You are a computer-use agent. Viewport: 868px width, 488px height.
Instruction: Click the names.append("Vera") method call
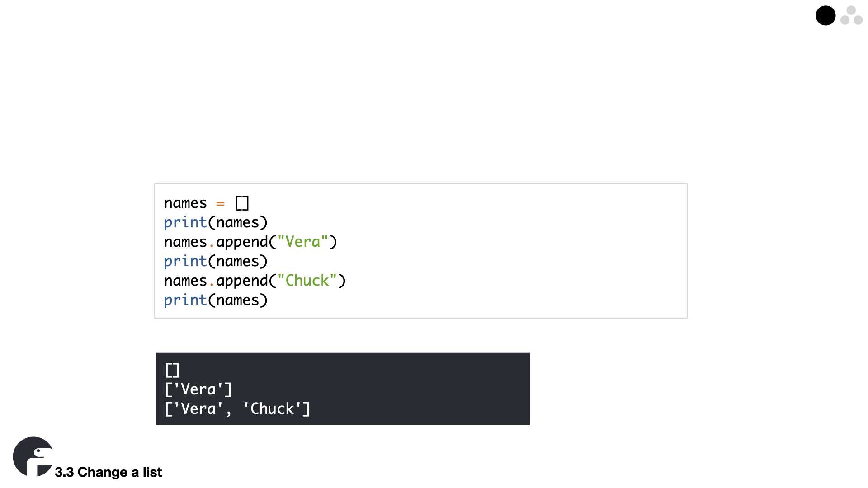(x=250, y=242)
